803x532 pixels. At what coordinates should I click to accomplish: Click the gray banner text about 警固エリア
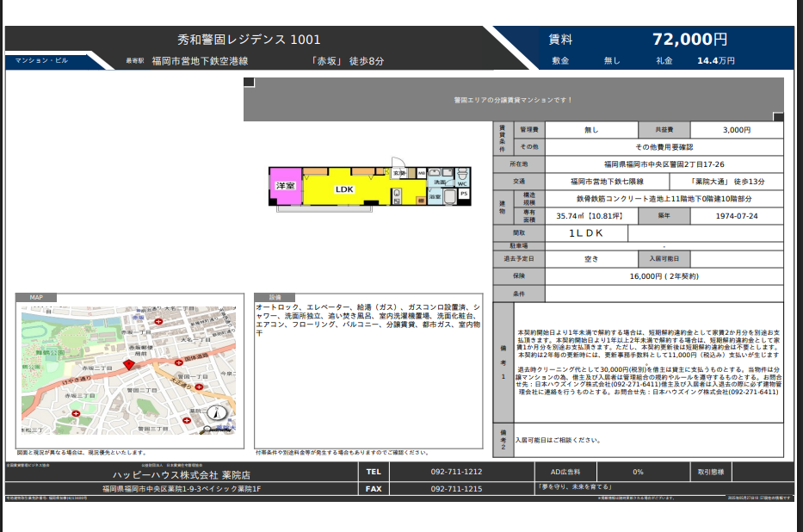point(513,100)
